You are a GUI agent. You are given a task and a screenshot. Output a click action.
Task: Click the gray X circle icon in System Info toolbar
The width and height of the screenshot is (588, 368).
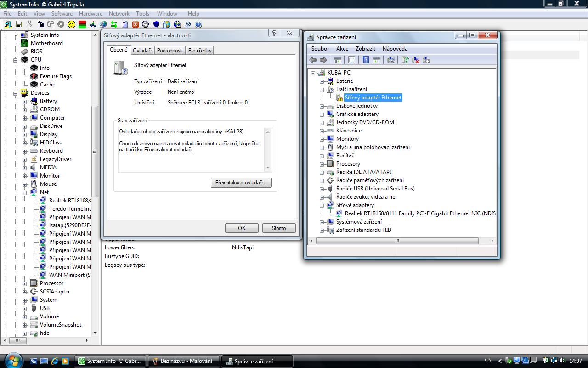[x=61, y=24]
